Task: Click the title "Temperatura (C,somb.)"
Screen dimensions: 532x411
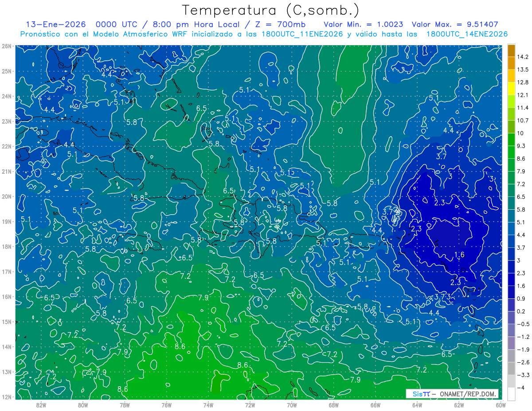Action: coord(271,10)
